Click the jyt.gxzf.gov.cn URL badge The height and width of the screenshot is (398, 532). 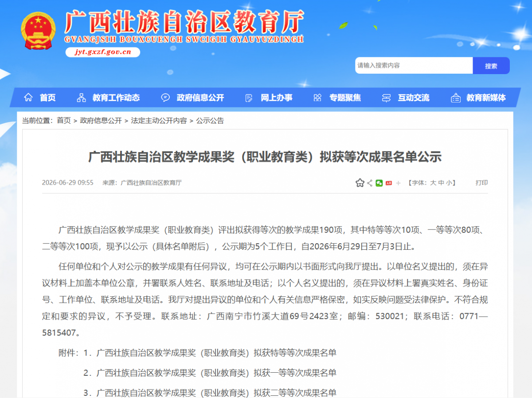click(103, 52)
